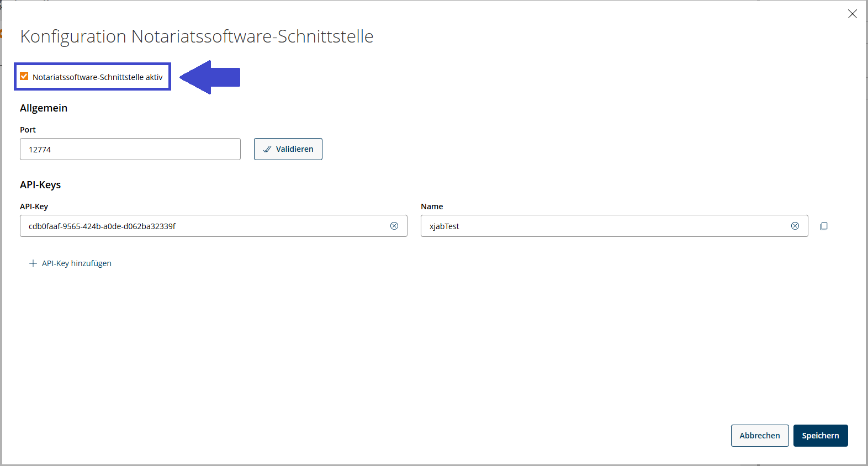Click the double-checkmark icon in Validieren button
Screen dimensions: 868x466
coord(267,149)
